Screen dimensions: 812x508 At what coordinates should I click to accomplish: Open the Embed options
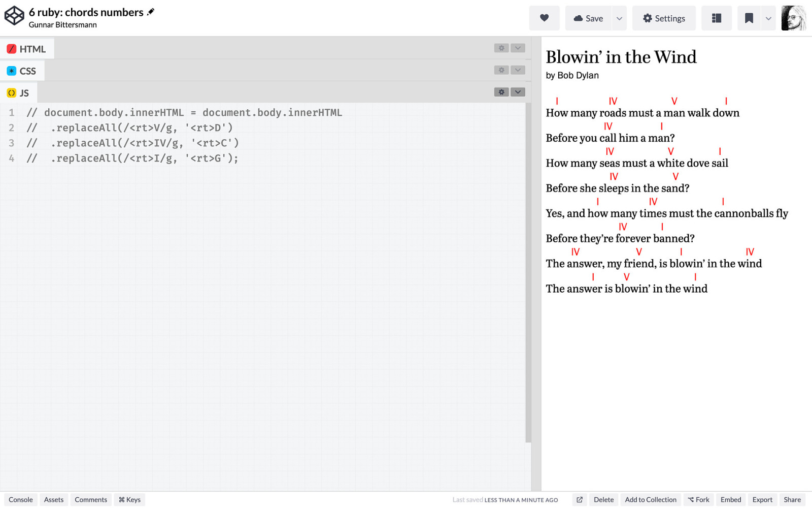click(x=731, y=499)
